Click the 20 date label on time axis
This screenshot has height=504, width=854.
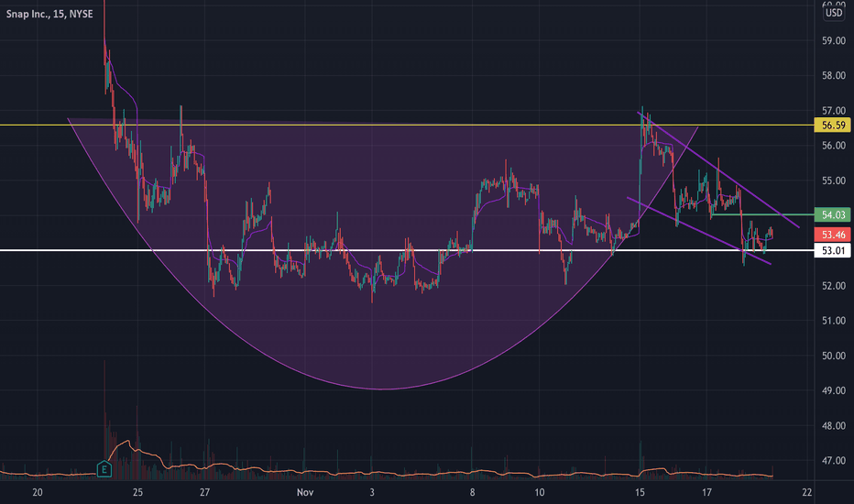click(x=37, y=493)
